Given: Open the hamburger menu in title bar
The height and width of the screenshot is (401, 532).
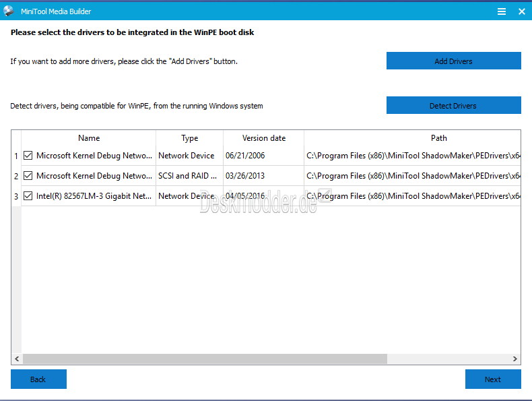Looking at the screenshot, I should coord(502,11).
